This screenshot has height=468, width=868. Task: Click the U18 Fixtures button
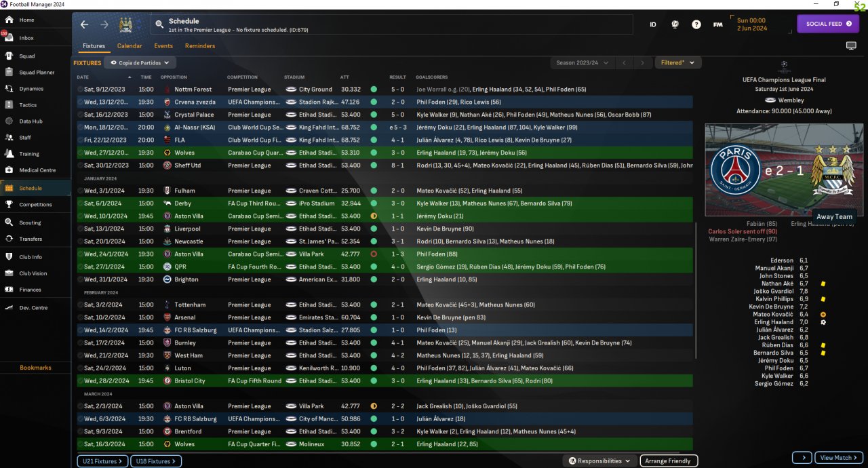tap(156, 461)
